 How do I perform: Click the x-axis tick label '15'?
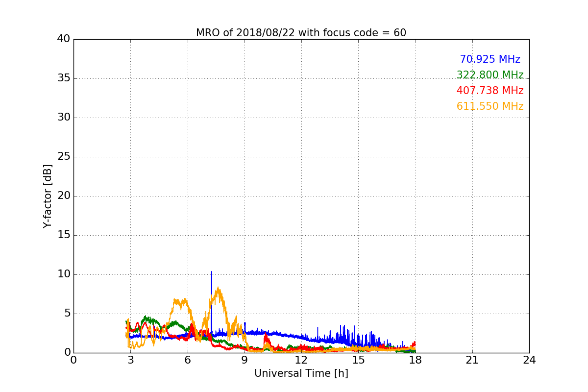[358, 360]
